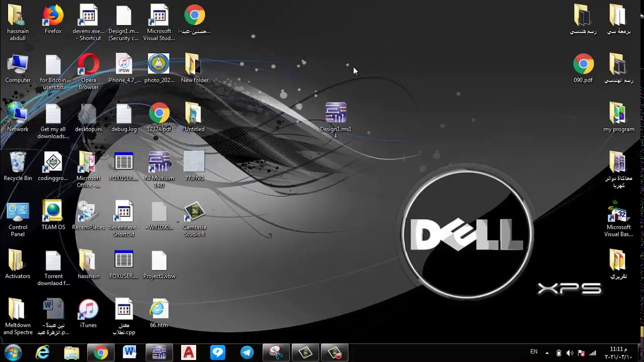This screenshot has height=362, width=644.
Task: Switch to Multisim on the taskbar
Action: (159, 353)
